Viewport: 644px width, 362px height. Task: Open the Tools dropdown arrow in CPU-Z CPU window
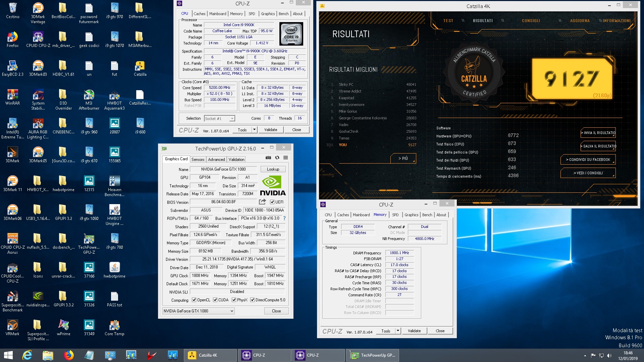coord(254,130)
